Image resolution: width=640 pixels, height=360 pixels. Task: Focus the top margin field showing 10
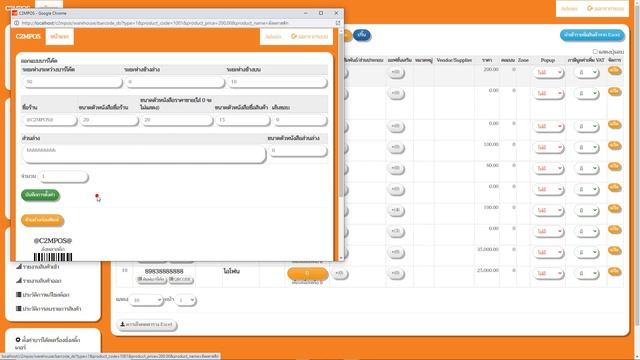pyautogui.click(x=277, y=82)
